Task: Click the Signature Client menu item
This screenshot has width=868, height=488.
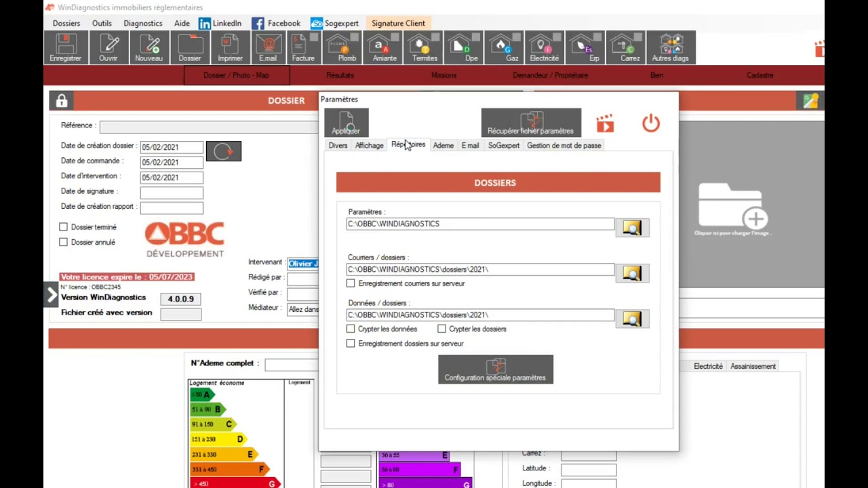Action: (x=398, y=23)
